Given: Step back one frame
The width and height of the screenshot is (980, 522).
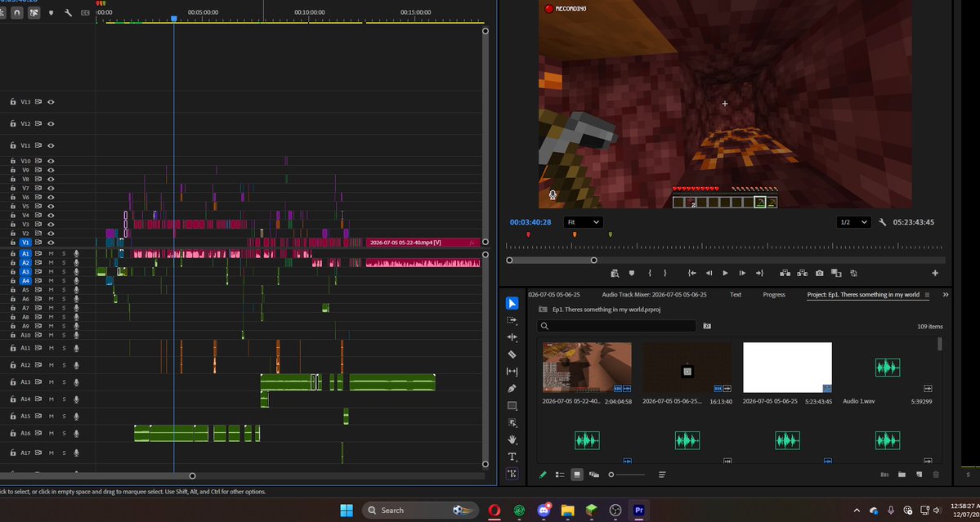Looking at the screenshot, I should [x=709, y=273].
